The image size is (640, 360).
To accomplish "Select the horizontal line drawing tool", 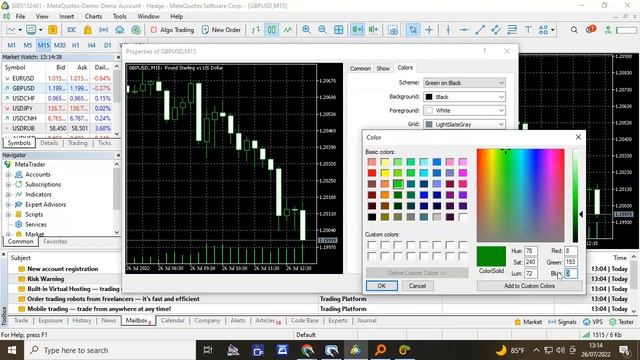I will [464, 30].
